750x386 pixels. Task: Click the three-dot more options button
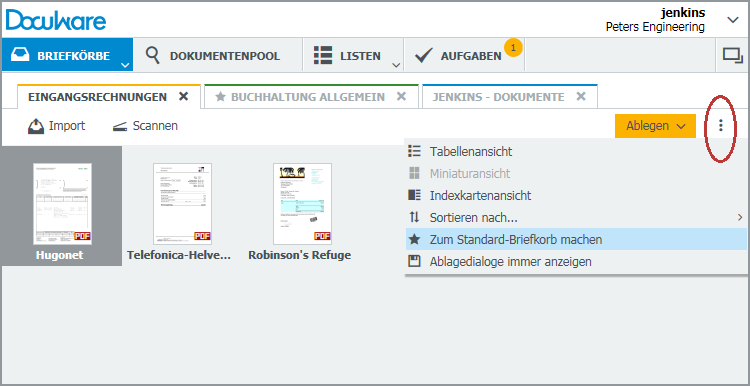click(x=721, y=126)
